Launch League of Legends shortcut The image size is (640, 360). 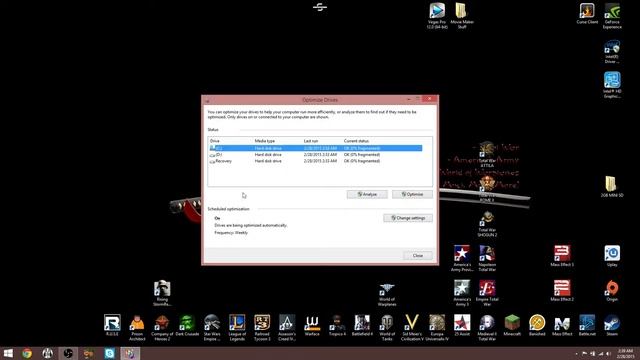[237, 327]
